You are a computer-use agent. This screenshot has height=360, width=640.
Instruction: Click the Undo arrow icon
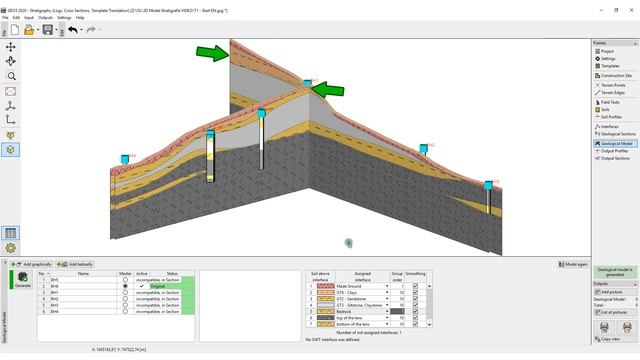[73, 30]
